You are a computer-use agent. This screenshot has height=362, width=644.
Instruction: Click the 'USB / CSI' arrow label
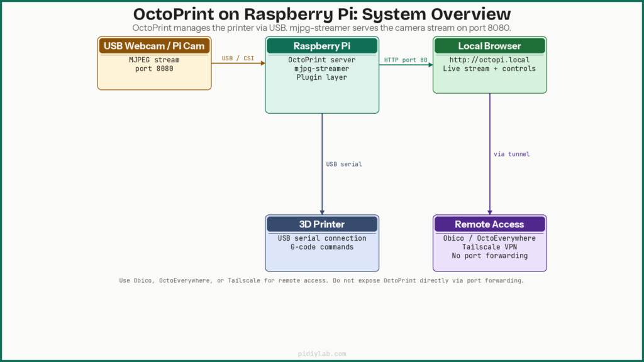pyautogui.click(x=238, y=58)
